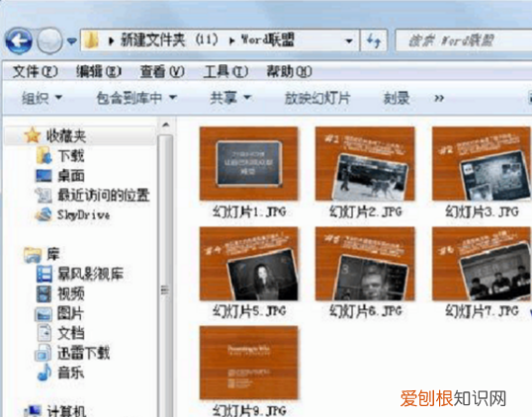Select 计算机 in the navigation pane

[x=67, y=411]
